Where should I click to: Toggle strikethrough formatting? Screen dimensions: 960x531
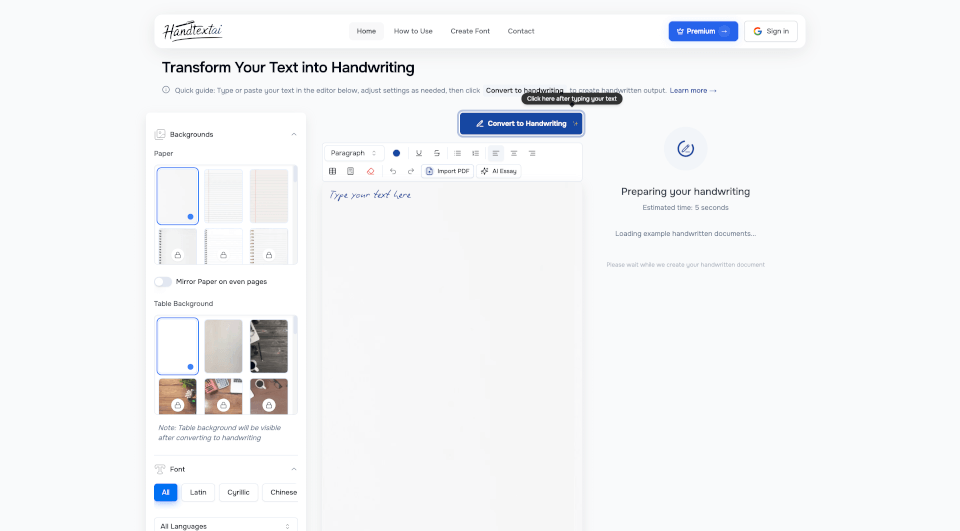coord(437,153)
